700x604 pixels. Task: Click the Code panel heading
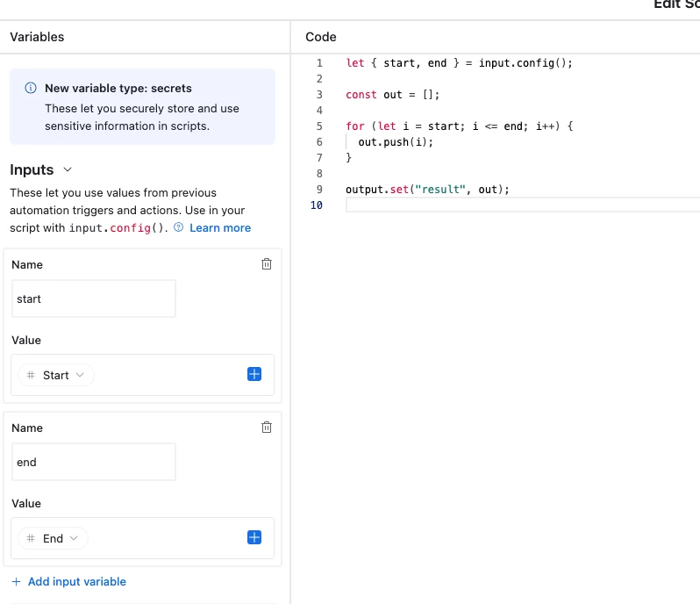(x=321, y=37)
